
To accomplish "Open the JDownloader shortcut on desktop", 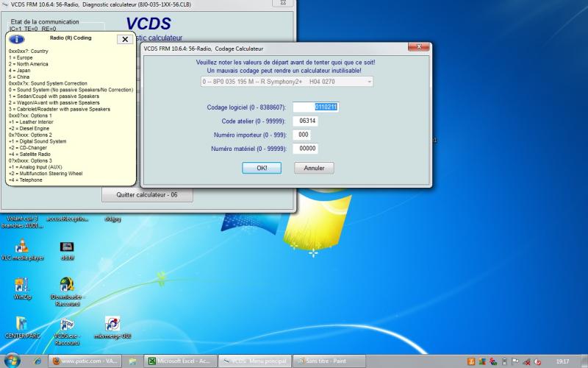I will coord(67,291).
